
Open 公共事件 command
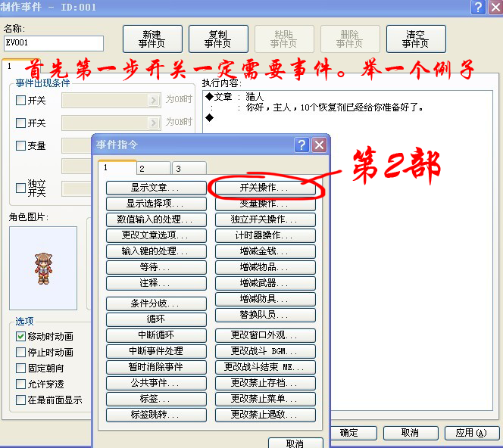[x=156, y=383]
